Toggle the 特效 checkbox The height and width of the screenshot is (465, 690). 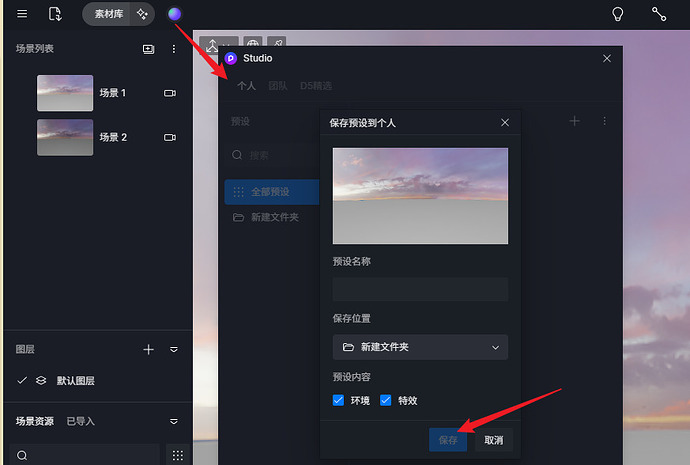coord(385,400)
